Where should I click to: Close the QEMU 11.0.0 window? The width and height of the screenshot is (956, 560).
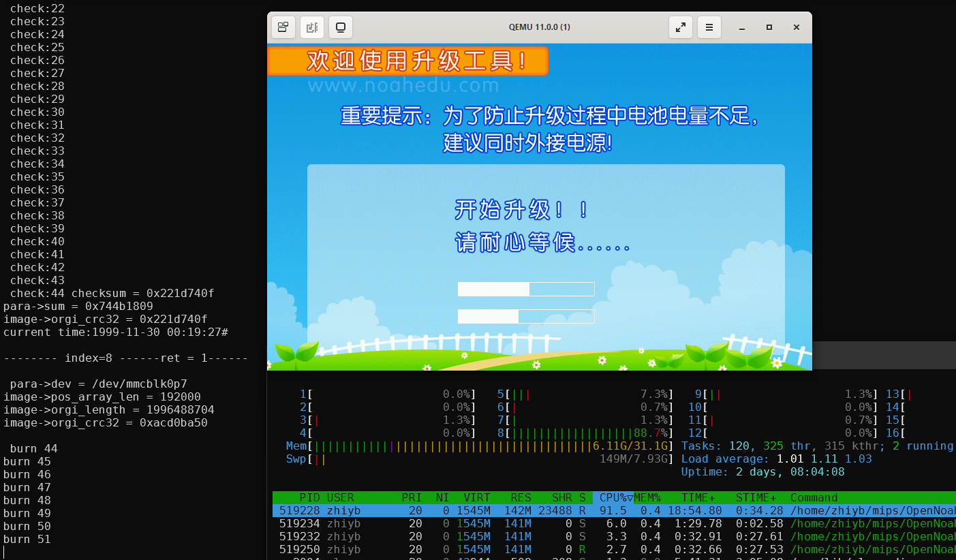pyautogui.click(x=796, y=27)
